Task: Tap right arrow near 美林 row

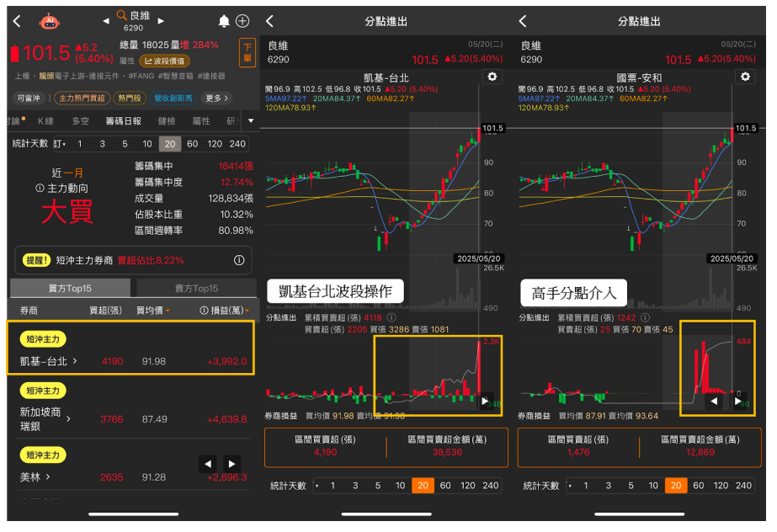Action: 232,464
